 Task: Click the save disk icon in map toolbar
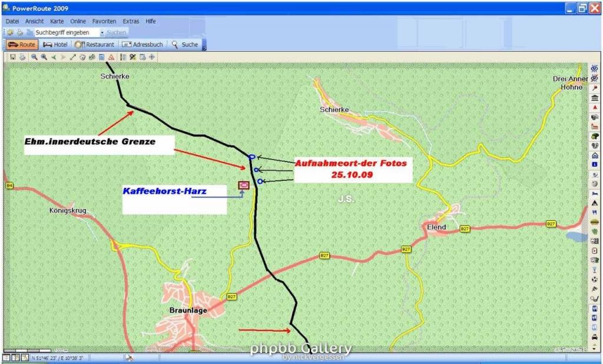pos(13,57)
